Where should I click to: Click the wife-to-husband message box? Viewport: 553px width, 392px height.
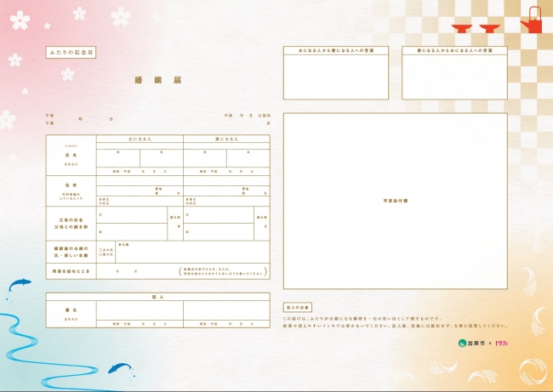[454, 77]
